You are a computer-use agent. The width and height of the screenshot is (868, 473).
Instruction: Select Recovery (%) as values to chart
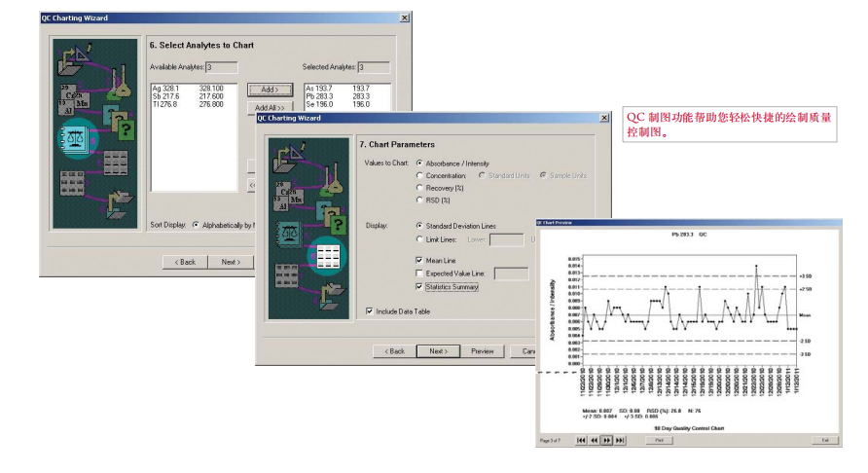click(419, 188)
